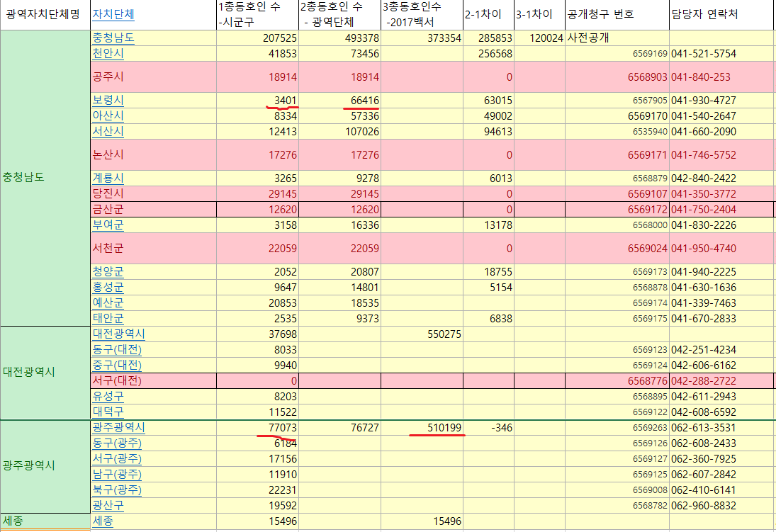Open the 부여군 link
Viewport: 776px width, 532px height.
tap(108, 225)
